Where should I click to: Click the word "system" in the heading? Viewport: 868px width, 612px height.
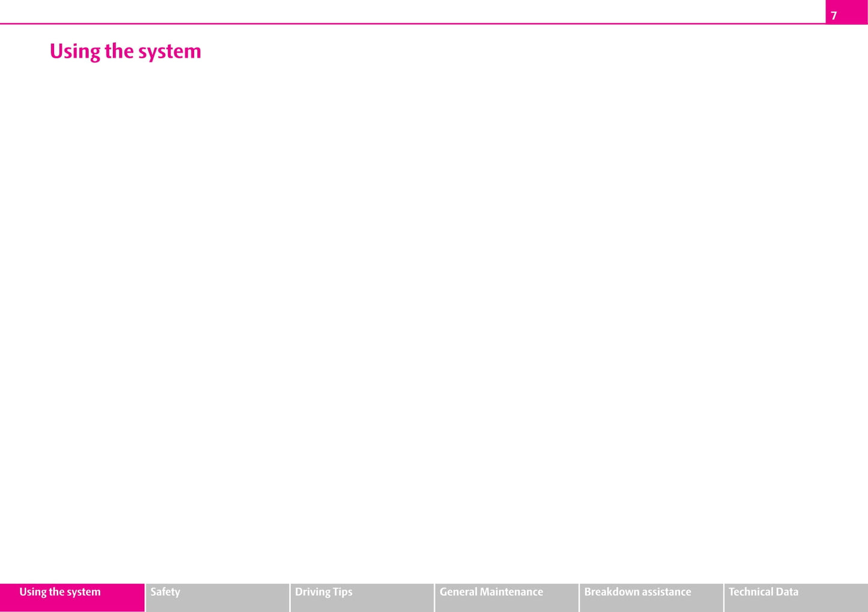(x=169, y=52)
